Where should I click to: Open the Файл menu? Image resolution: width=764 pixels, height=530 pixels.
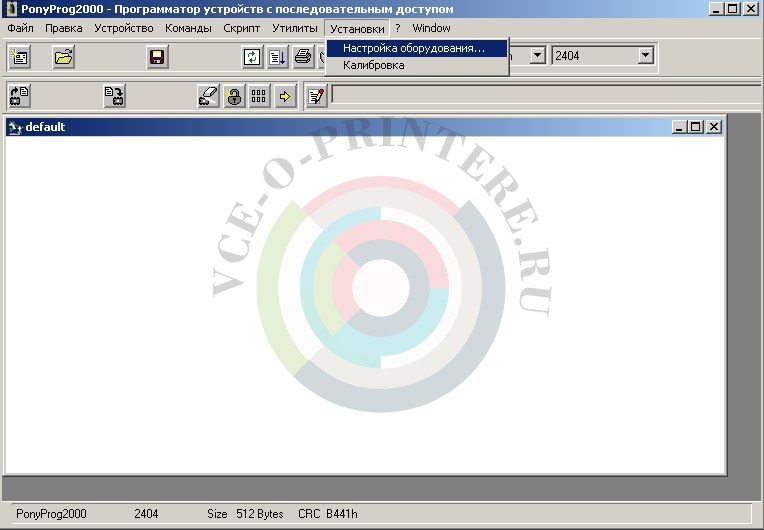pyautogui.click(x=20, y=28)
